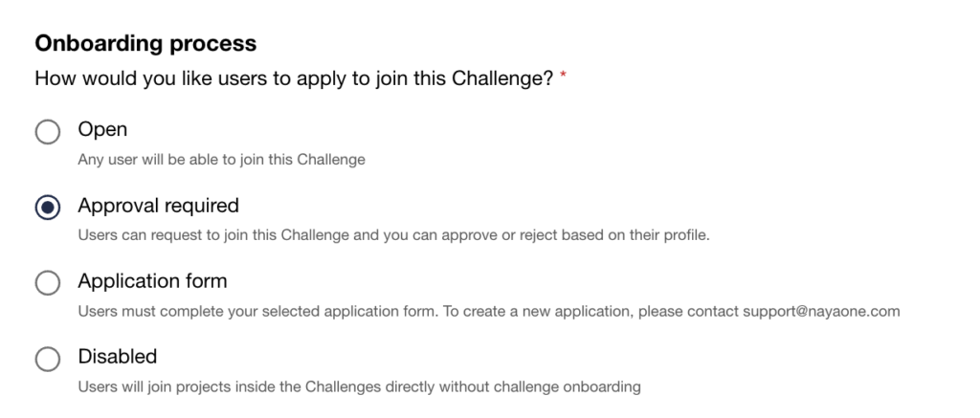
Task: Click the 'Application form' label text
Action: point(152,281)
